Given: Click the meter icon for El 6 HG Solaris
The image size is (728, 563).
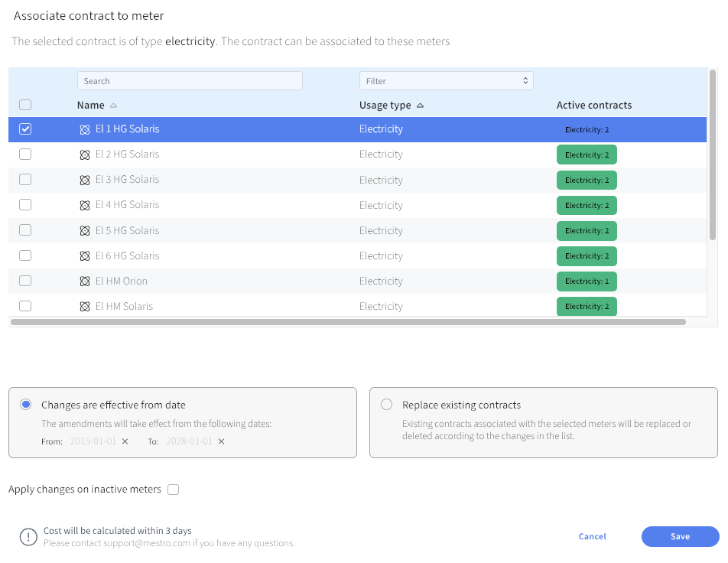Looking at the screenshot, I should (84, 256).
